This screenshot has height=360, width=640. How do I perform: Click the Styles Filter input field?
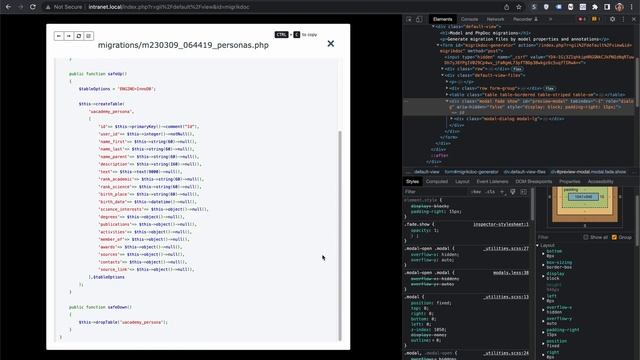point(436,192)
